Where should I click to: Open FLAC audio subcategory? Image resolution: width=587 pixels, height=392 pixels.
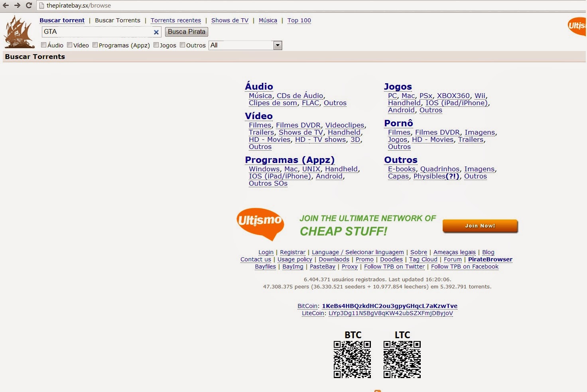tap(310, 103)
